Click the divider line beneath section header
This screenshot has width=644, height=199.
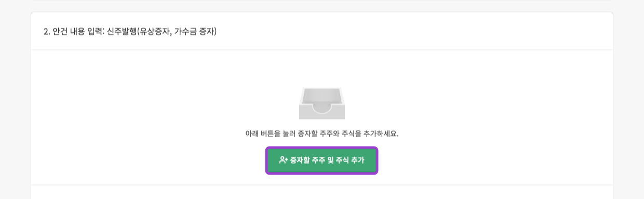[x=322, y=50]
